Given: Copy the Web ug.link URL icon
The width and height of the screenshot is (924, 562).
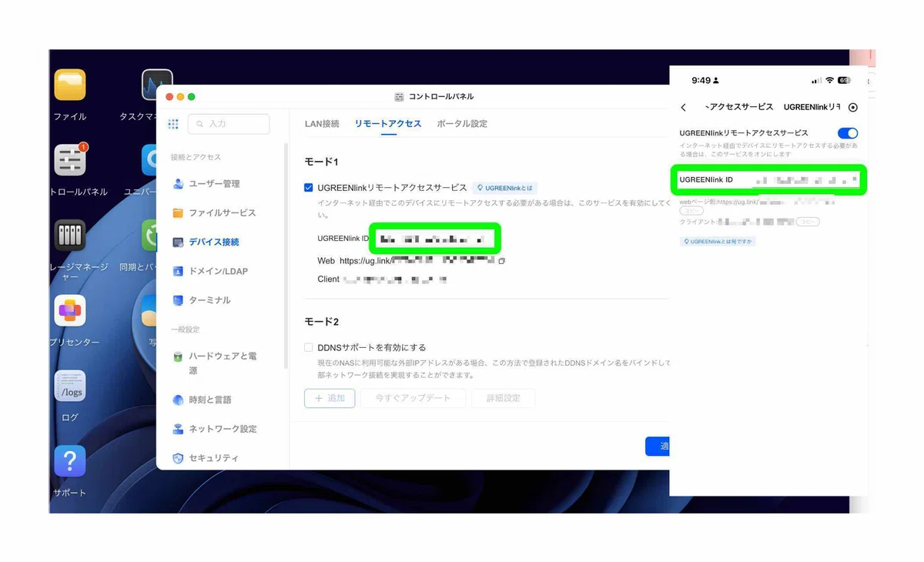Looking at the screenshot, I should coord(501,262).
